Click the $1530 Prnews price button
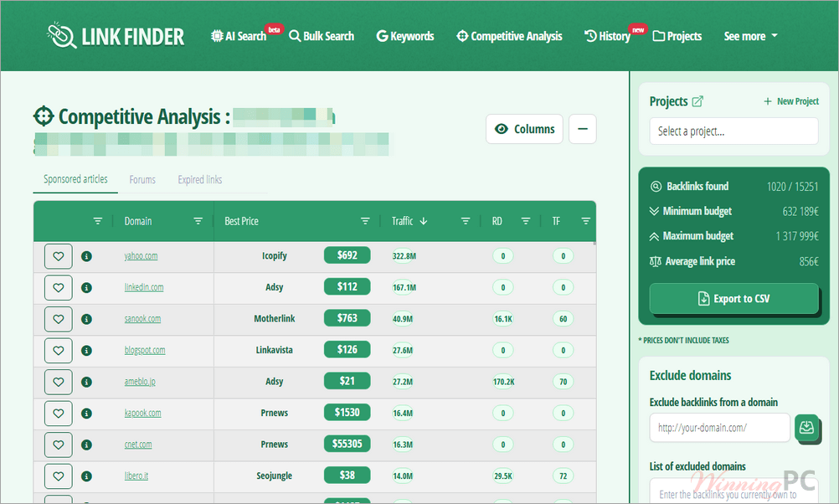The width and height of the screenshot is (839, 504). (347, 413)
